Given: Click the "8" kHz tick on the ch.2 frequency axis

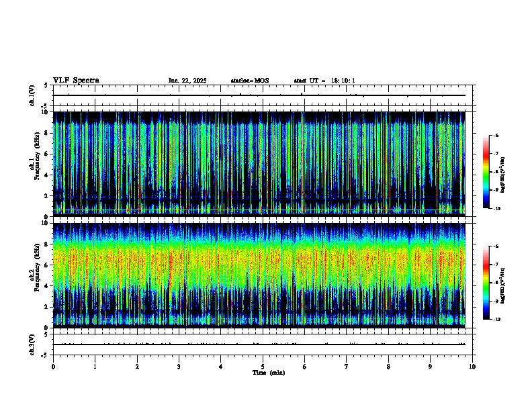Looking at the screenshot, I should (47, 244).
